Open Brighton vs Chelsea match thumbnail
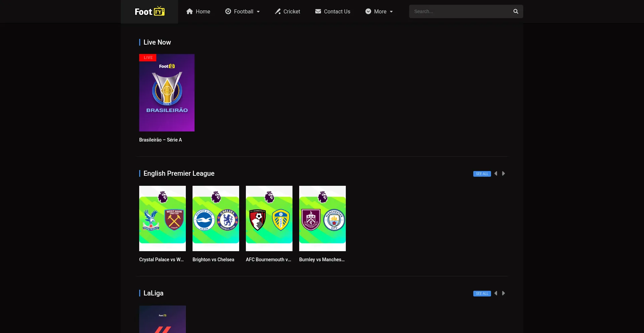This screenshot has height=333, width=644. [x=216, y=218]
